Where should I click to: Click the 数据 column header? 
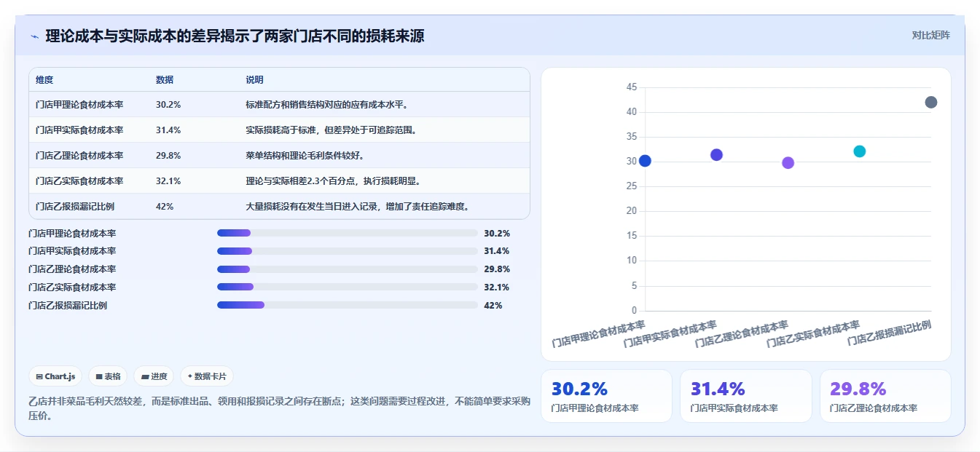165,80
